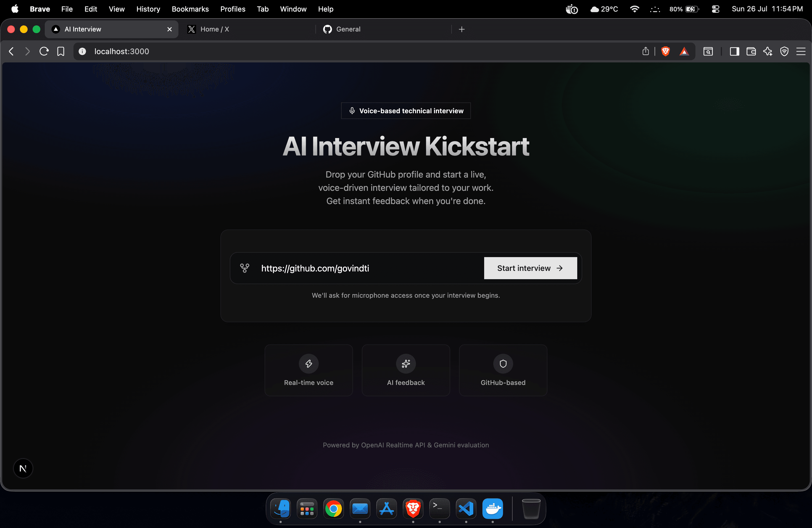
Task: Click the Start interview button
Action: pyautogui.click(x=530, y=268)
